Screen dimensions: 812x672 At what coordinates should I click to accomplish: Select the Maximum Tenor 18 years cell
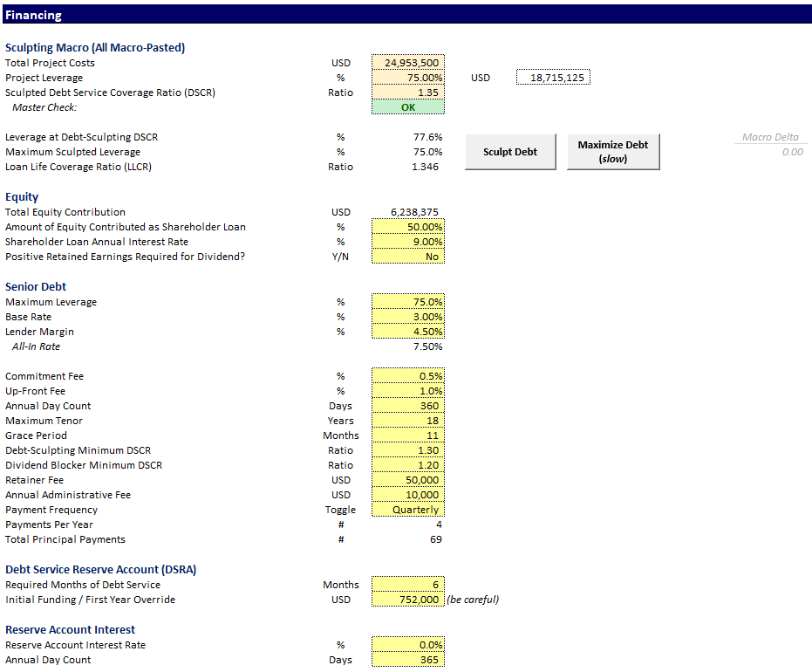(408, 421)
